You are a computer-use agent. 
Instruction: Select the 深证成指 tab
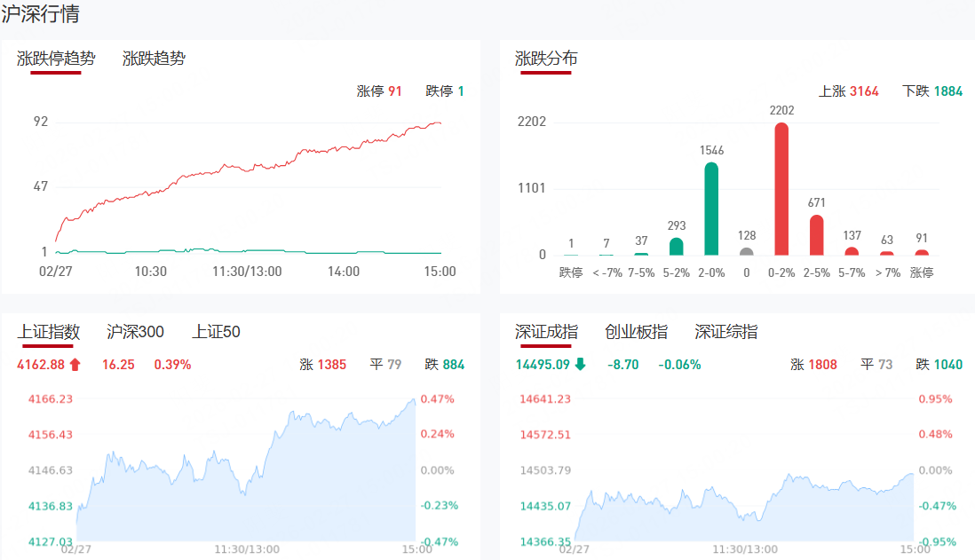tap(546, 332)
